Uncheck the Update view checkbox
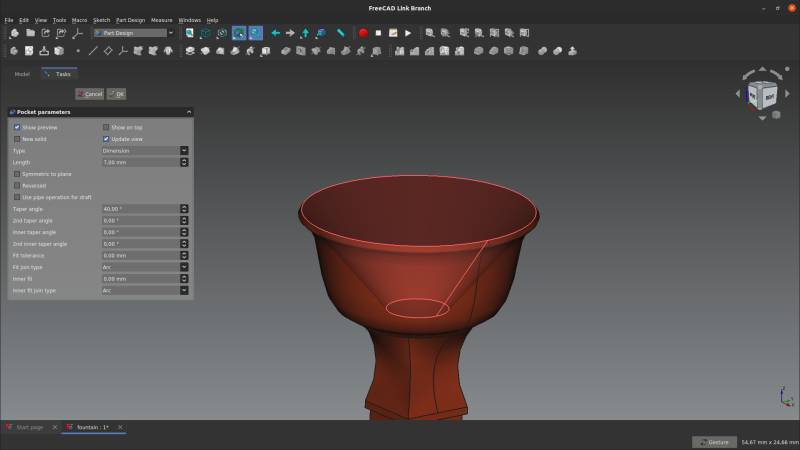Image resolution: width=800 pixels, height=450 pixels. click(x=106, y=139)
